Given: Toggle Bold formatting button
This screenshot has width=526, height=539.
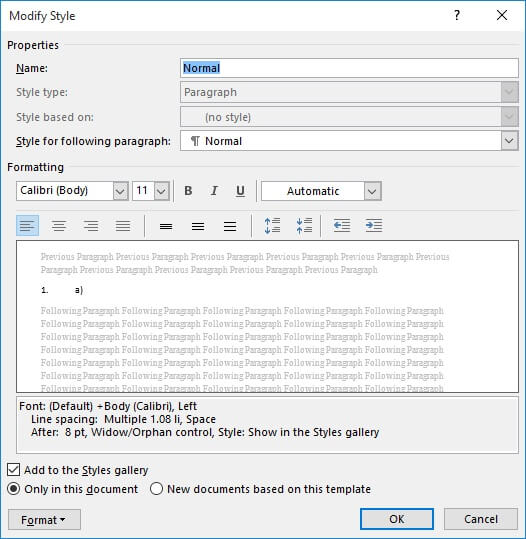Looking at the screenshot, I should click(188, 191).
